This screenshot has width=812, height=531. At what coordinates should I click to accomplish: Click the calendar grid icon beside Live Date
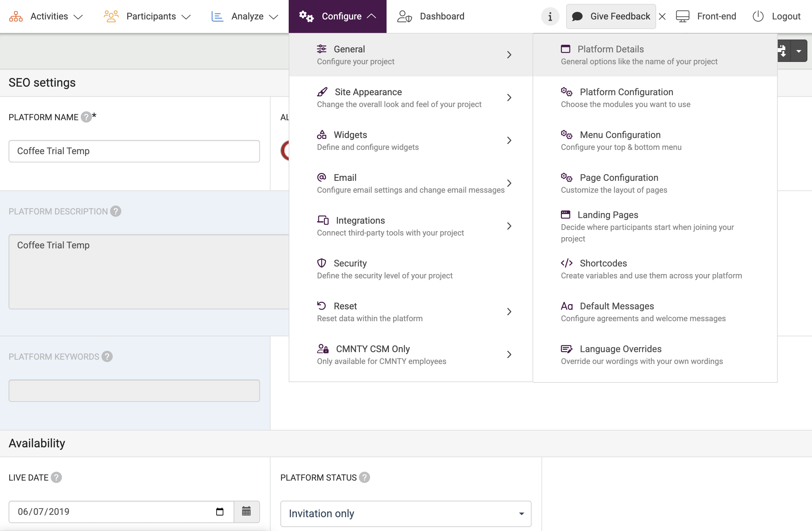(246, 511)
